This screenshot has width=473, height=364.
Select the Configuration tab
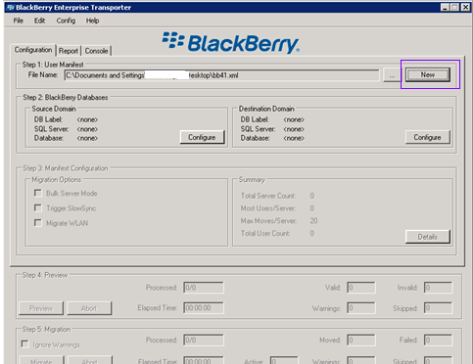point(33,50)
